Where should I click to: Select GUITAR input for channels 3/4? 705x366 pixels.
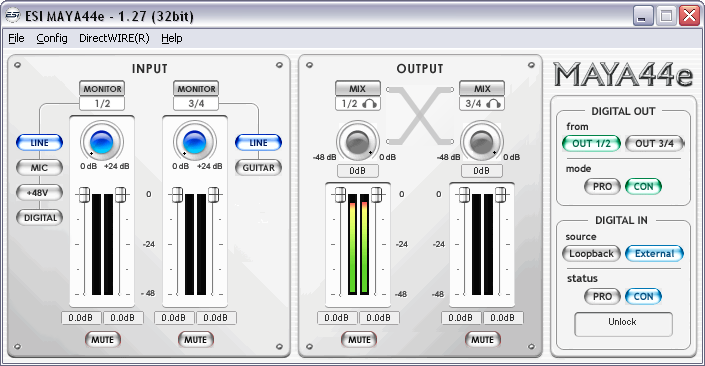tap(258, 168)
